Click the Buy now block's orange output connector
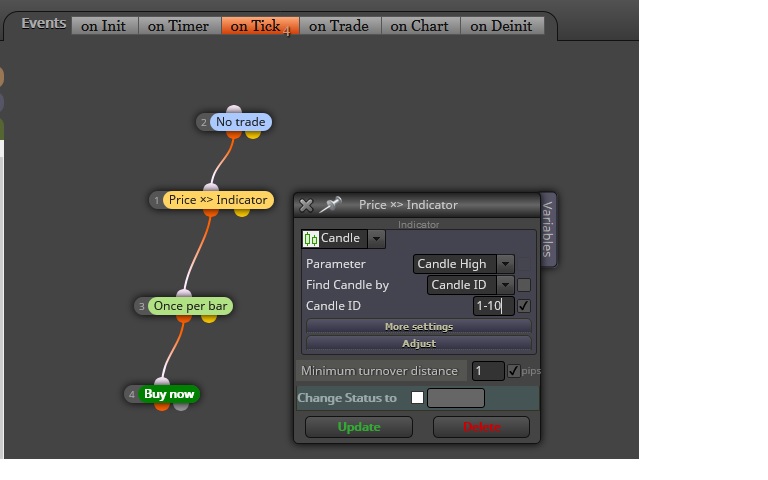This screenshot has width=768, height=480. coord(162,406)
